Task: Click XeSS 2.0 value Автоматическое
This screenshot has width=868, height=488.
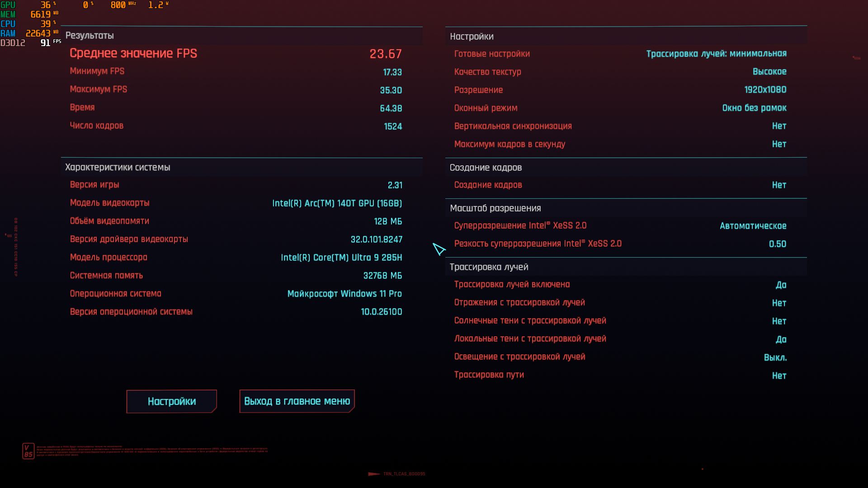Action: coord(753,226)
